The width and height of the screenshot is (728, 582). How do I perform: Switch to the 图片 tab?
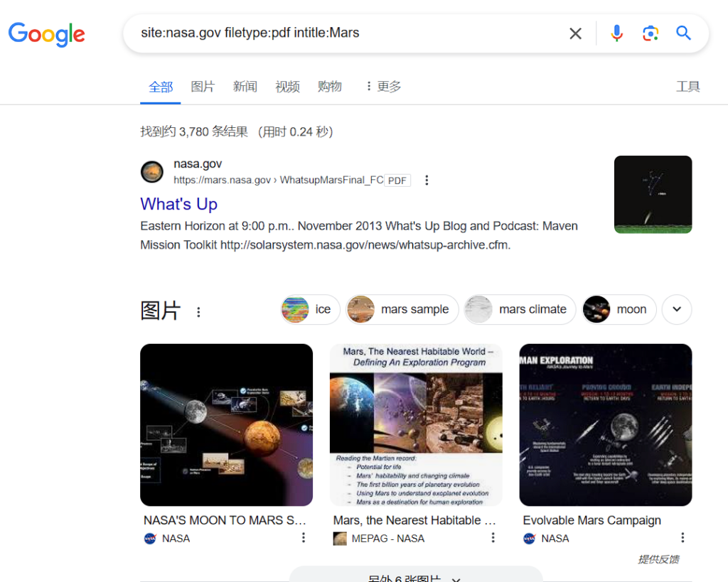click(203, 86)
